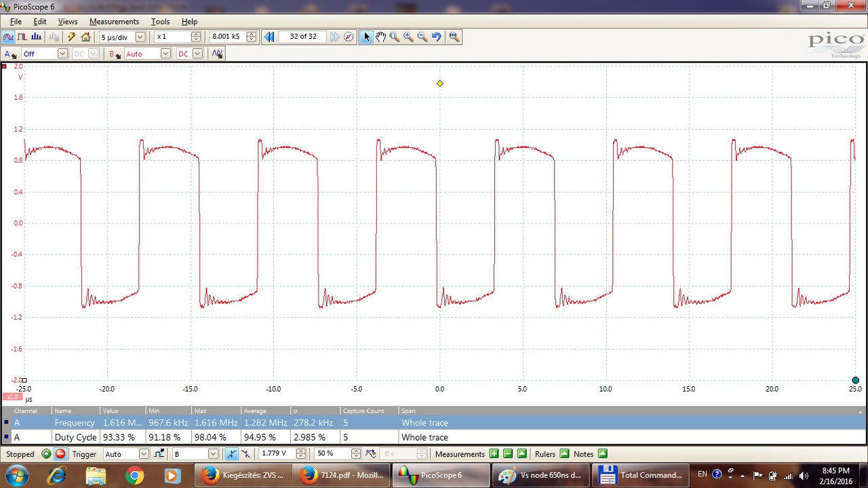Click the Zoom In magnifier
Image resolution: width=868 pixels, height=488 pixels.
[x=408, y=37]
